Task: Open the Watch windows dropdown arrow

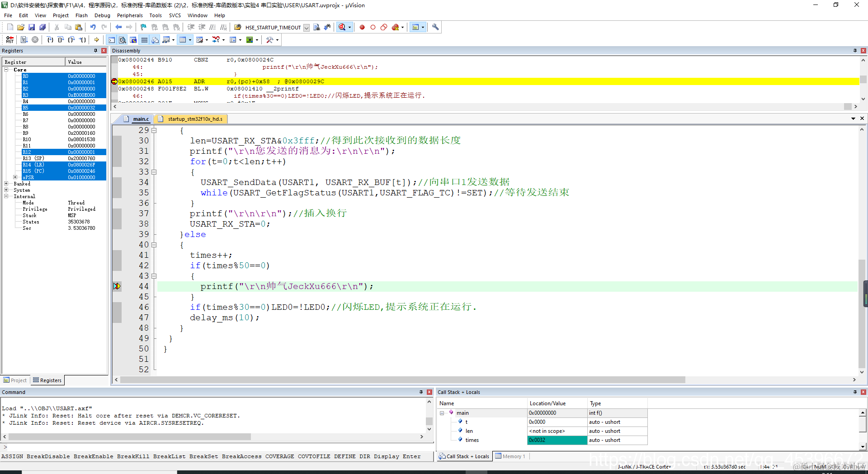Action: click(173, 40)
